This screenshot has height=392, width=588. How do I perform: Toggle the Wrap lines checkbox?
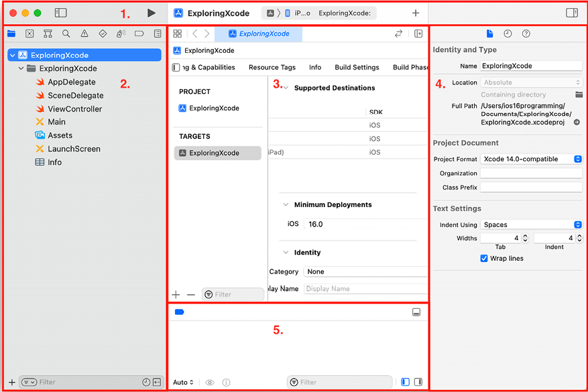tap(484, 259)
